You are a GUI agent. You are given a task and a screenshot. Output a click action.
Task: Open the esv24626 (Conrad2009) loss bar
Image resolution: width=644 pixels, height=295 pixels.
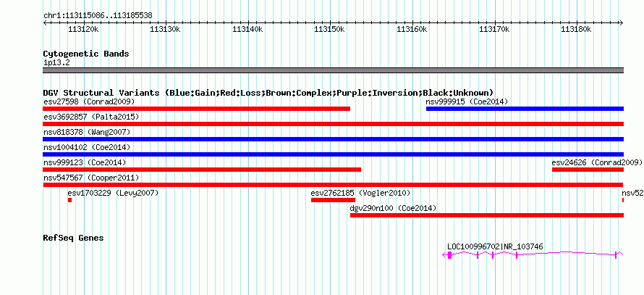[x=588, y=170]
